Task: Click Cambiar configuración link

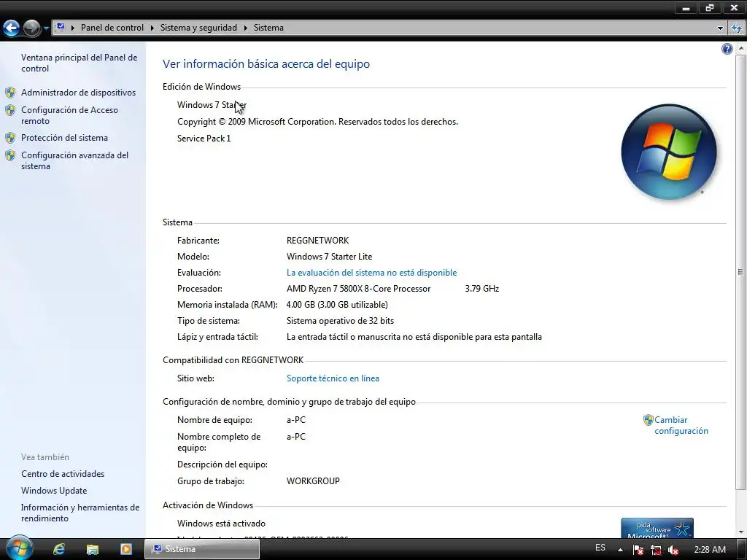Action: pos(681,425)
